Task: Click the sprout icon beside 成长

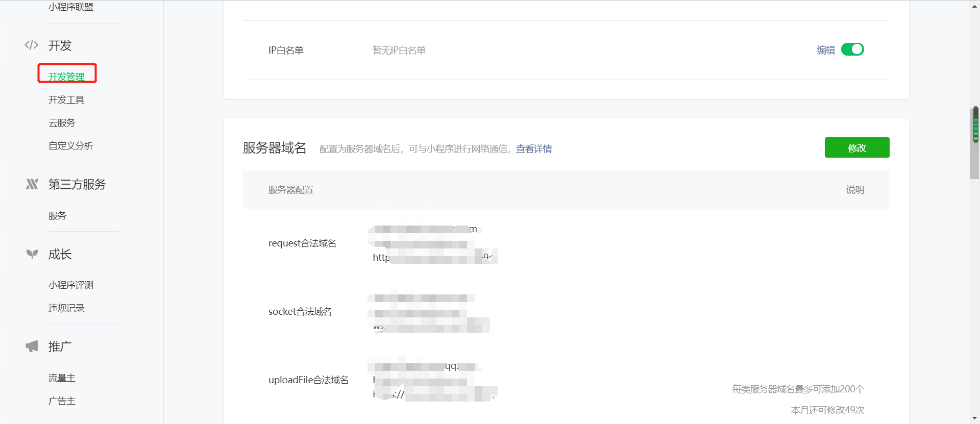Action: coord(32,254)
